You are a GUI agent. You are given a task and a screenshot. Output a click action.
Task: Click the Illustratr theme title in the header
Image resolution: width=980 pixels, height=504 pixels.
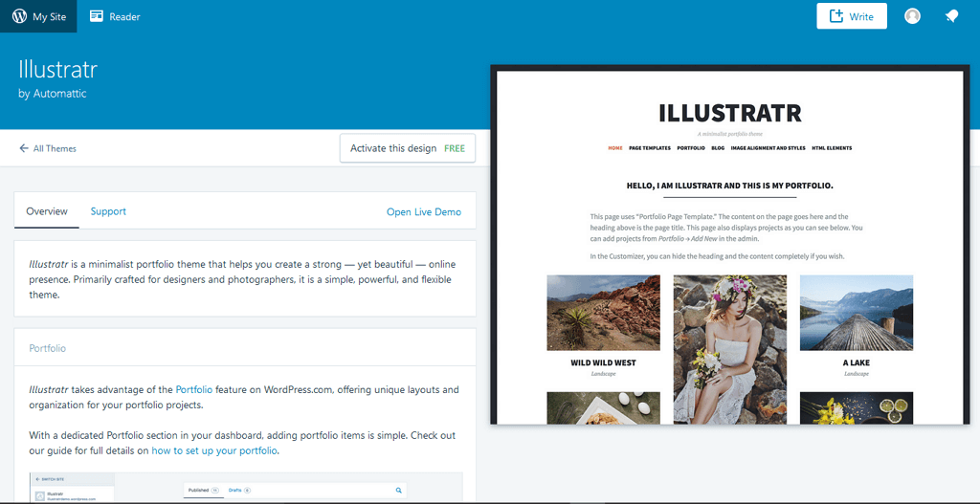click(58, 69)
